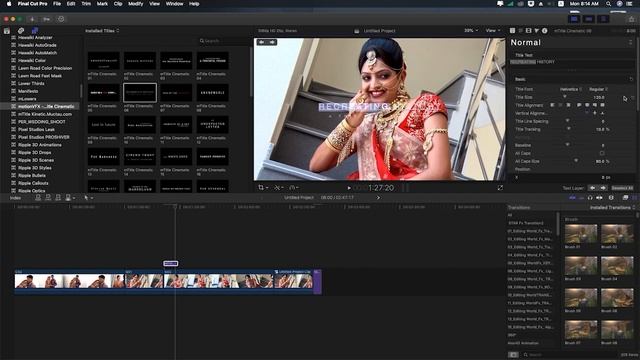The image size is (640, 360).
Task: Click the timeline history forward arrow
Action: [378, 198]
